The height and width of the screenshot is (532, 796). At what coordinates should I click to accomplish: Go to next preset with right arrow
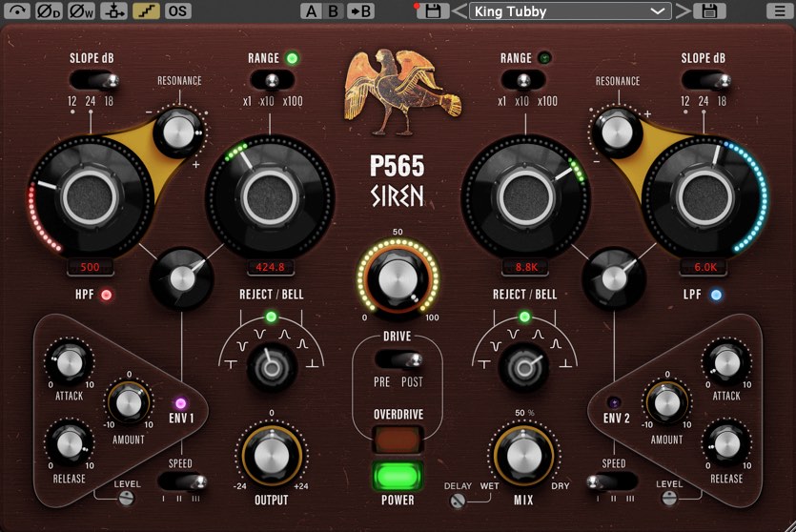click(683, 10)
